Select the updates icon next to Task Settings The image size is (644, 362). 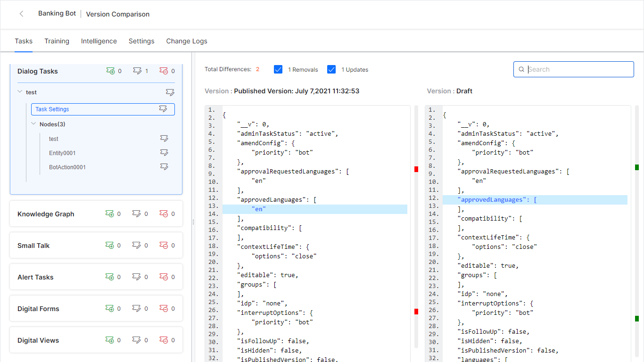[164, 109]
